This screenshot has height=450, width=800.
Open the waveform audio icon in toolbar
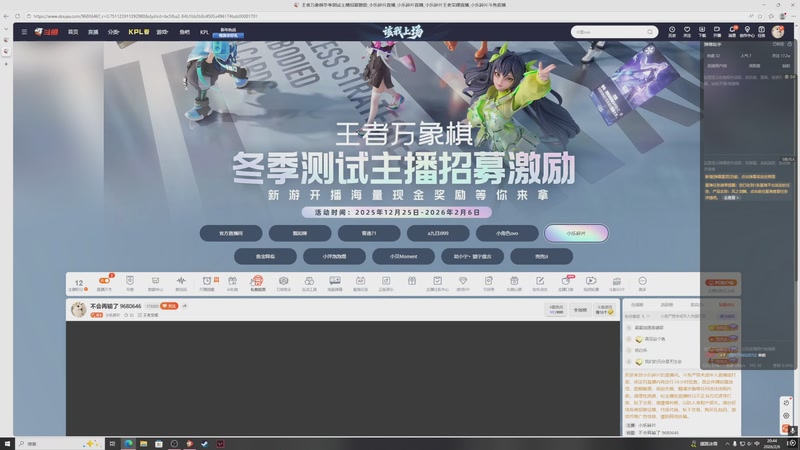coord(181,283)
